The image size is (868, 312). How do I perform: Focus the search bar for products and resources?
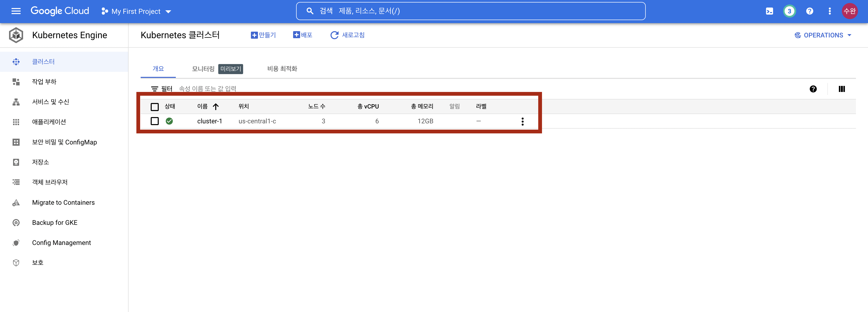tap(470, 11)
